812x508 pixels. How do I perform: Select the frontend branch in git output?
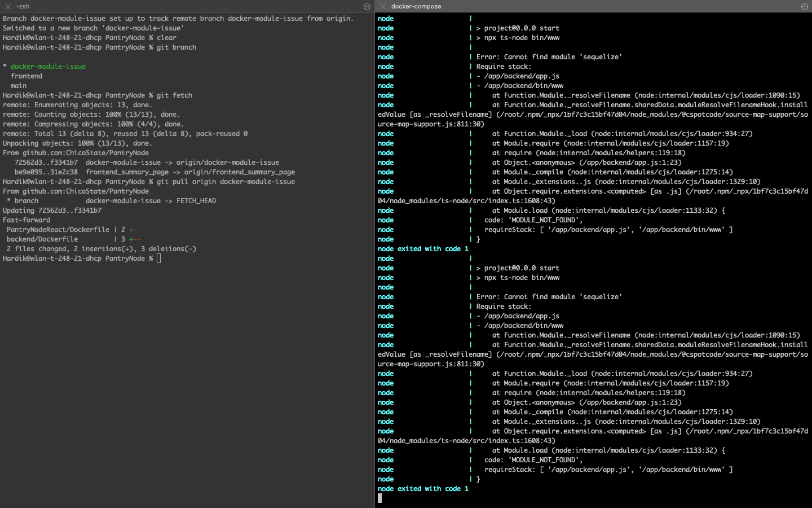tap(27, 76)
